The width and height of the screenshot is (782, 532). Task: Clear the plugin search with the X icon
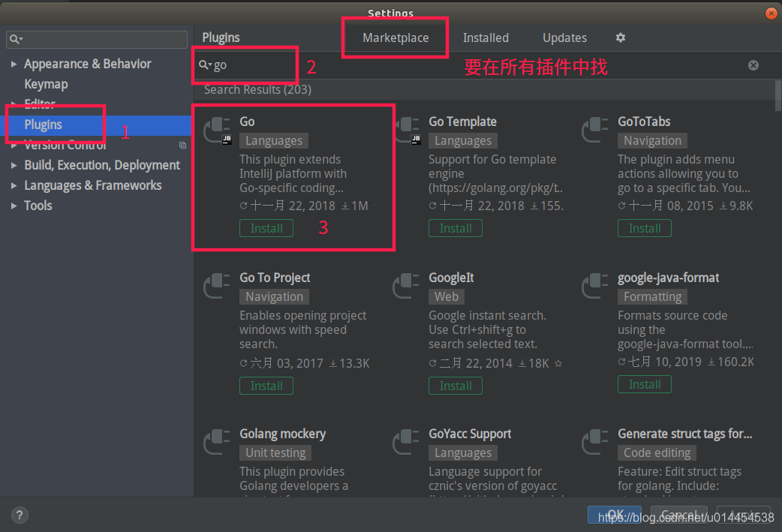(753, 65)
